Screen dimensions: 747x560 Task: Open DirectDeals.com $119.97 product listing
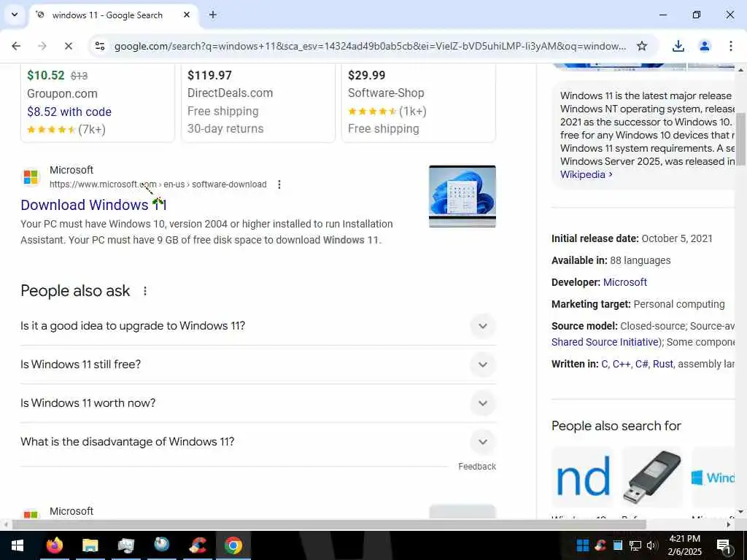click(x=258, y=102)
